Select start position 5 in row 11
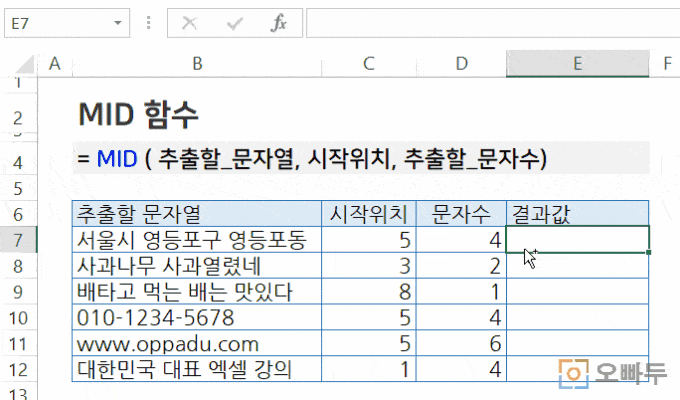 (x=369, y=344)
